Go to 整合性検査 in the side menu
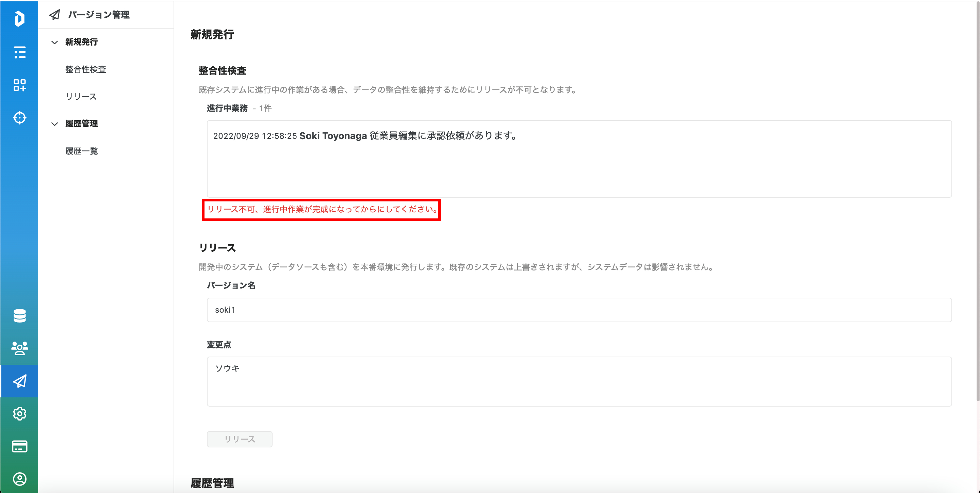The width and height of the screenshot is (980, 493). pyautogui.click(x=86, y=69)
